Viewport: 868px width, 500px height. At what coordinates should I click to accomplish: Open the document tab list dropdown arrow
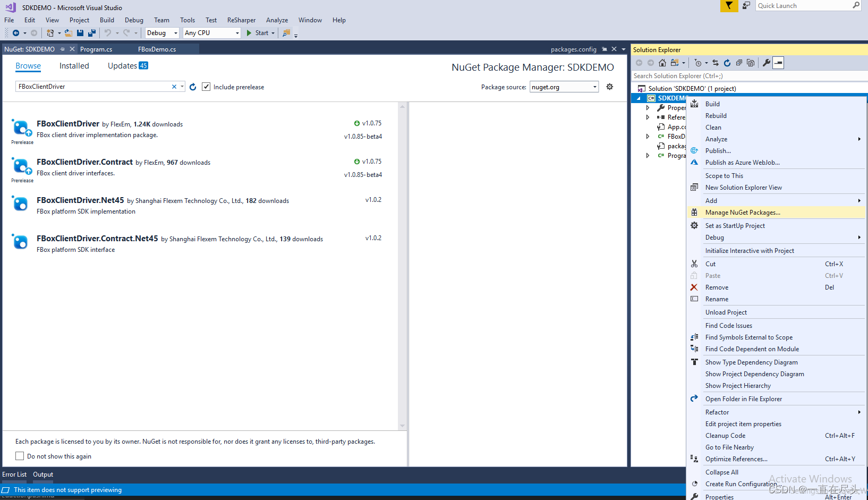pos(624,49)
